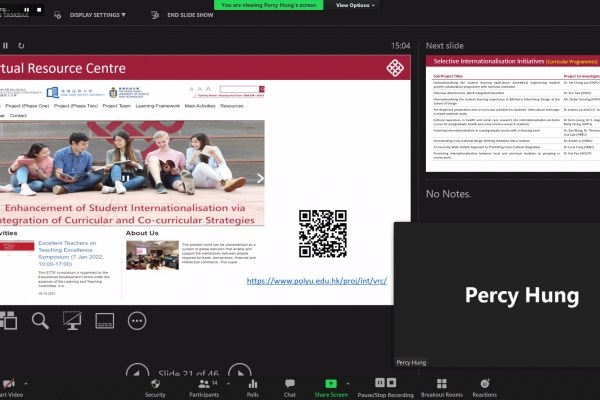Click the Contact nav item
This screenshot has width=600, height=400.
18,116
